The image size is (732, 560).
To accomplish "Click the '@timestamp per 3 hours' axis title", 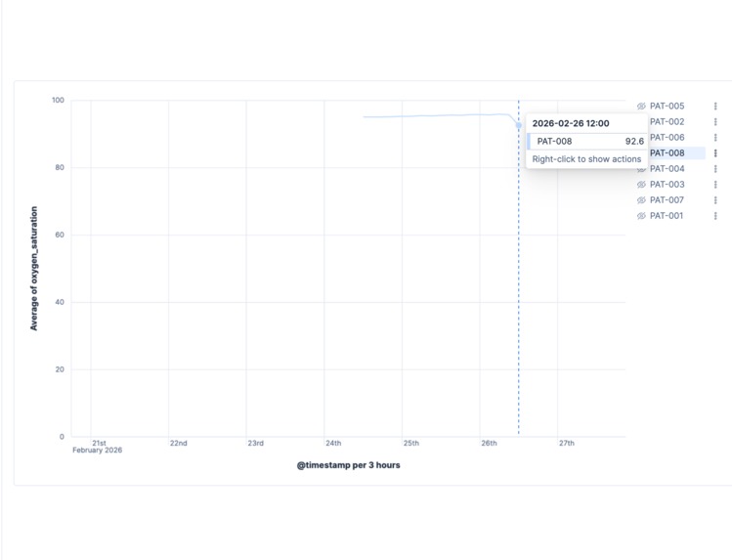I will (348, 465).
